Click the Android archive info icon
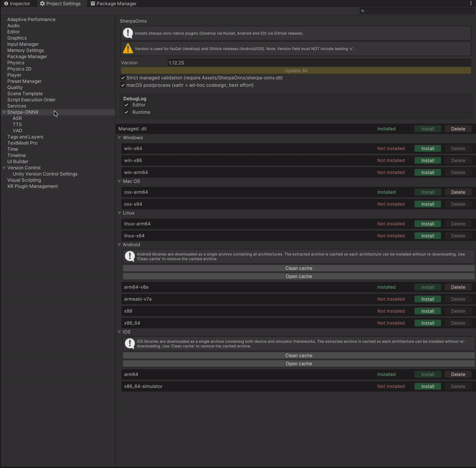 (x=129, y=256)
